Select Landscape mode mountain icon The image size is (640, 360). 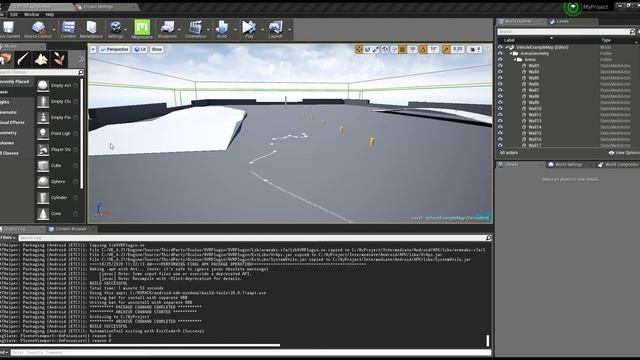41,59
